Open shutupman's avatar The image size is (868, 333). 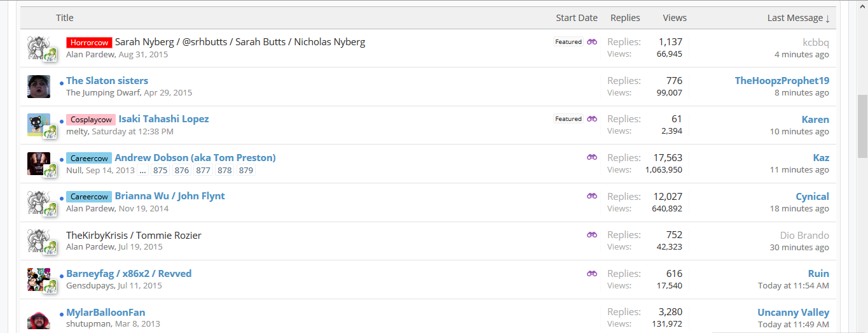coord(39,320)
